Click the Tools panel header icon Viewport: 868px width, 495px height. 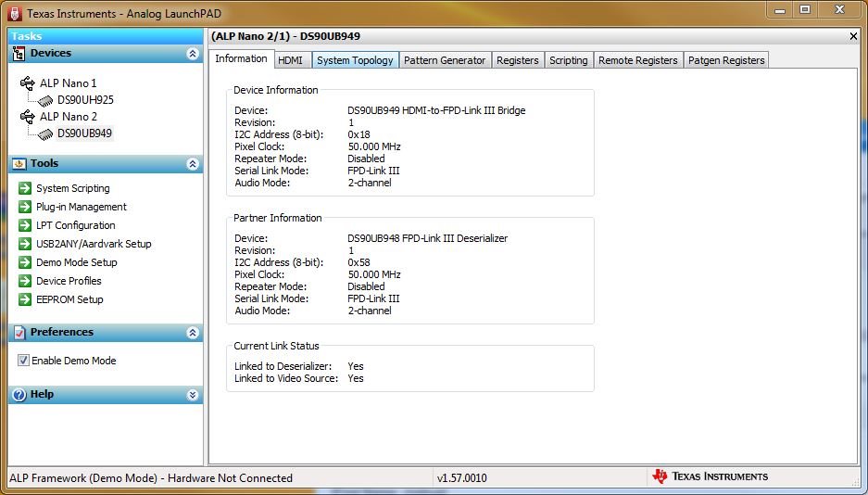point(19,164)
